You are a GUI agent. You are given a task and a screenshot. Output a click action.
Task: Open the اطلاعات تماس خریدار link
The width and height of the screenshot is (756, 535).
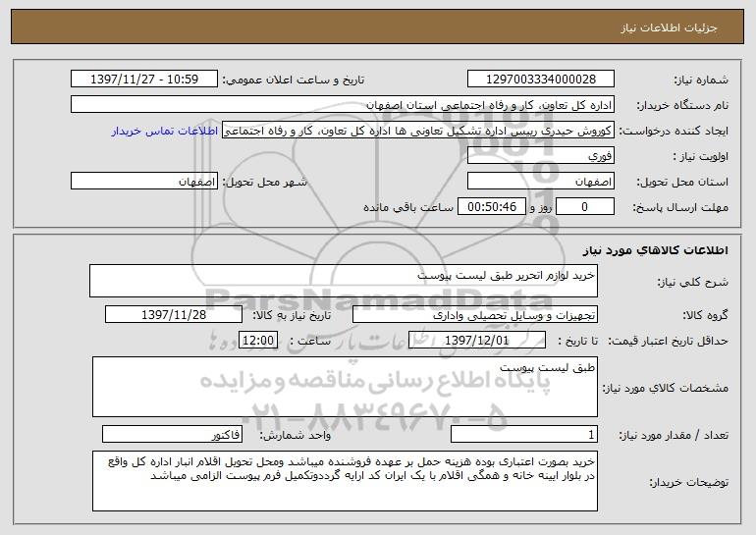point(165,131)
